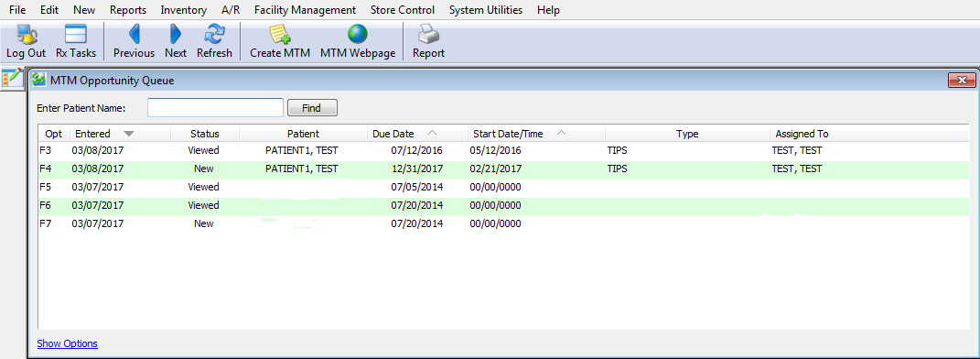980x359 pixels.
Task: Open the Edit menu
Action: click(49, 10)
